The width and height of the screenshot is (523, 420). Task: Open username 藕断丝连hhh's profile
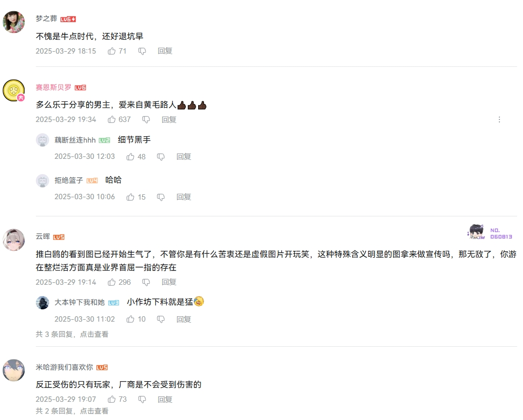[x=75, y=140]
